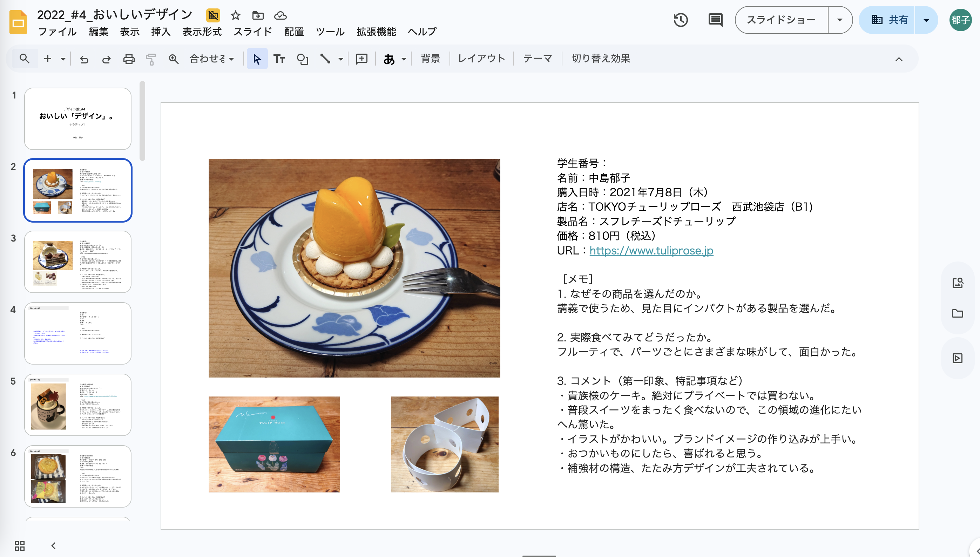Select the shape tool
This screenshot has height=557, width=980.
[302, 59]
